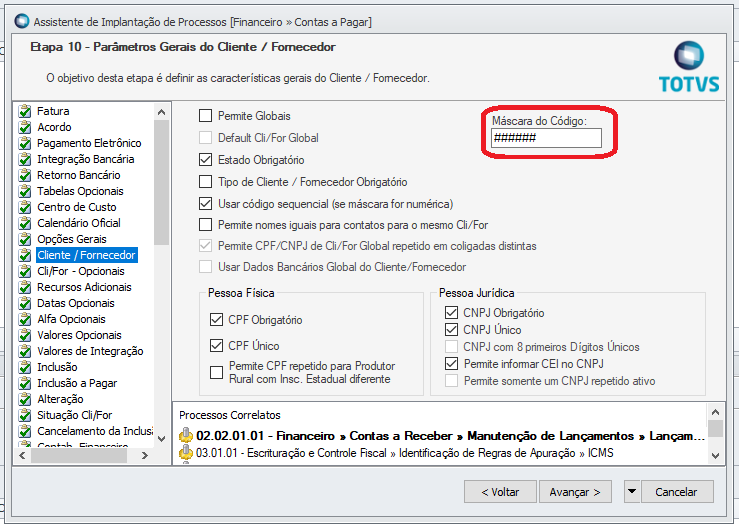739x531 pixels.
Task: Click the TOTVS logo in the header
Action: pyautogui.click(x=689, y=67)
